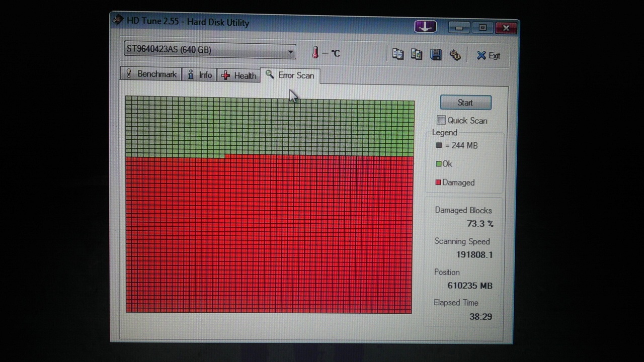Viewport: 644px width, 362px height.
Task: Click the save screenshot floppy icon
Action: click(436, 54)
